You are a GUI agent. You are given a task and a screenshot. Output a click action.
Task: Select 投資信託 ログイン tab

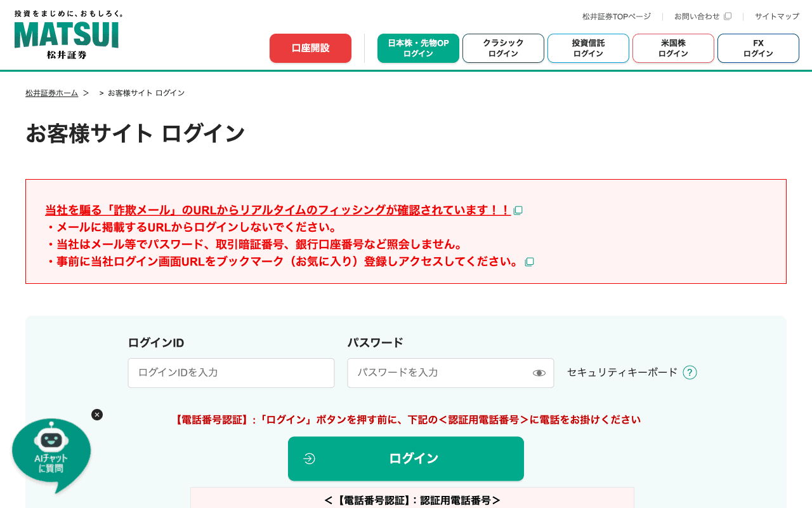click(588, 48)
